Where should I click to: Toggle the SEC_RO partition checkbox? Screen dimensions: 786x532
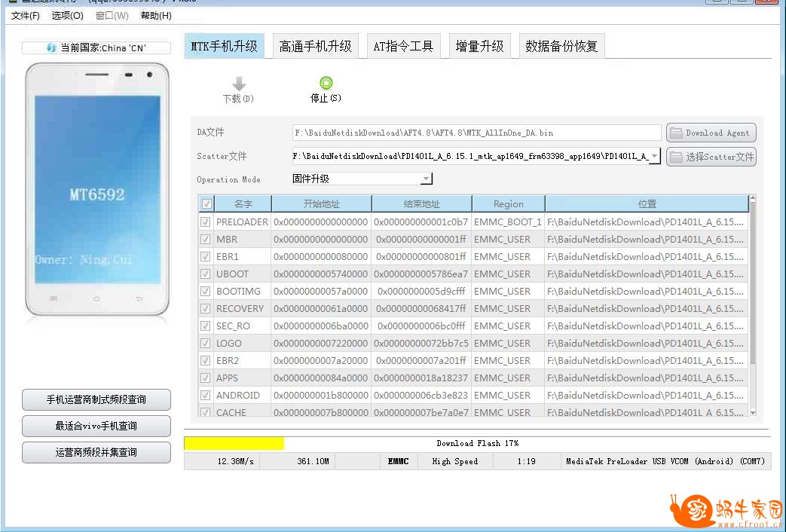point(206,326)
